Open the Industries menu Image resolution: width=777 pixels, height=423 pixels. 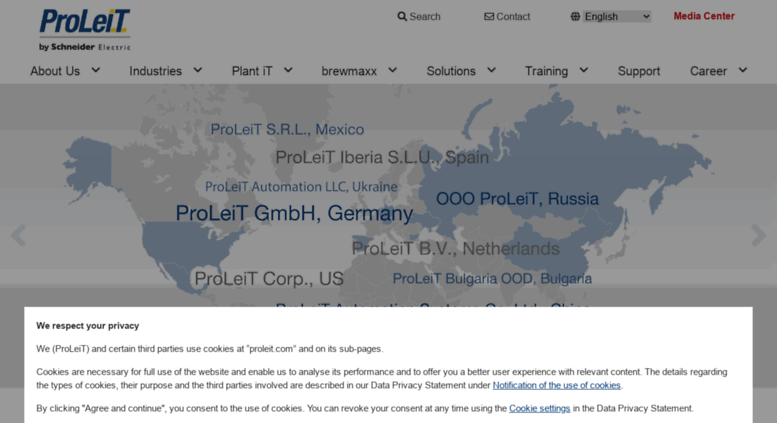[x=156, y=71]
